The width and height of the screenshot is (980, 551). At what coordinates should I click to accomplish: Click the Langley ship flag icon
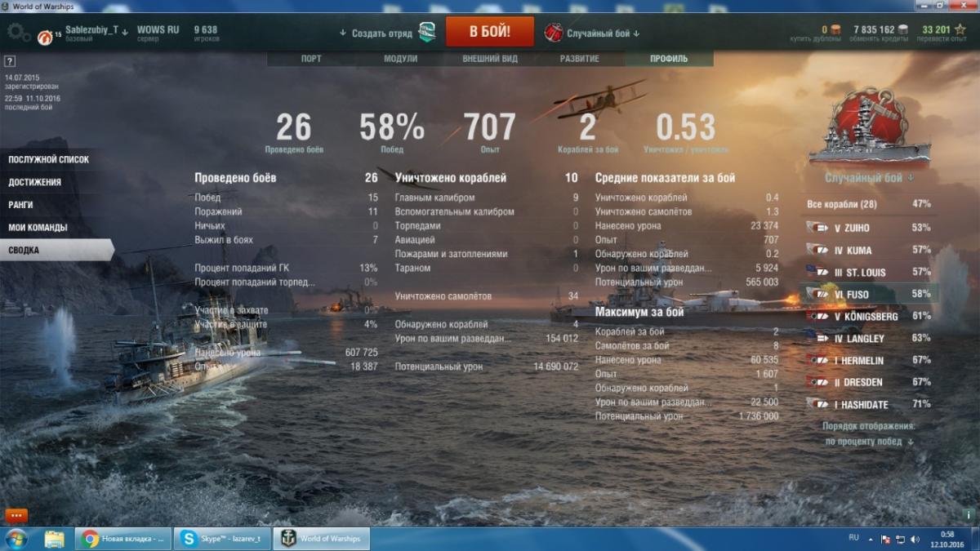coord(817,338)
